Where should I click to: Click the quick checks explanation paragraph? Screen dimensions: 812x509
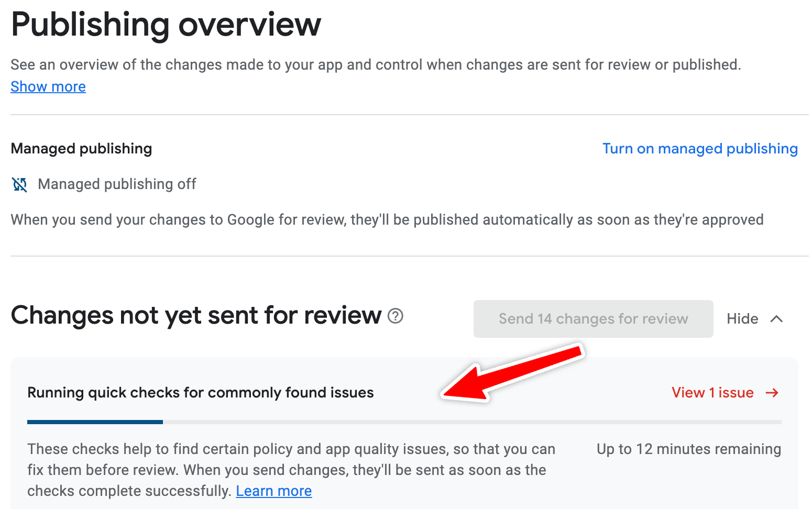[x=291, y=470]
